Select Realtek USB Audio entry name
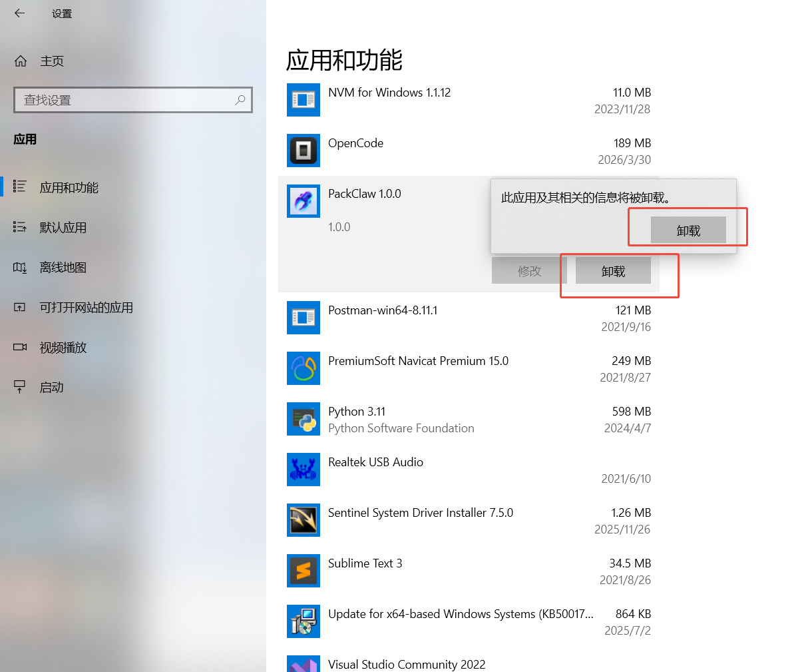This screenshot has height=672, width=812. click(x=375, y=462)
